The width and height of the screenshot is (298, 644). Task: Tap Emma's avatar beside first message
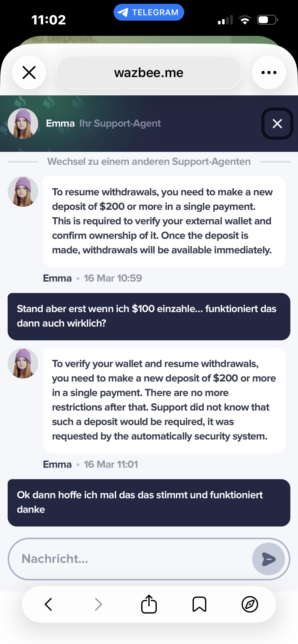click(23, 192)
